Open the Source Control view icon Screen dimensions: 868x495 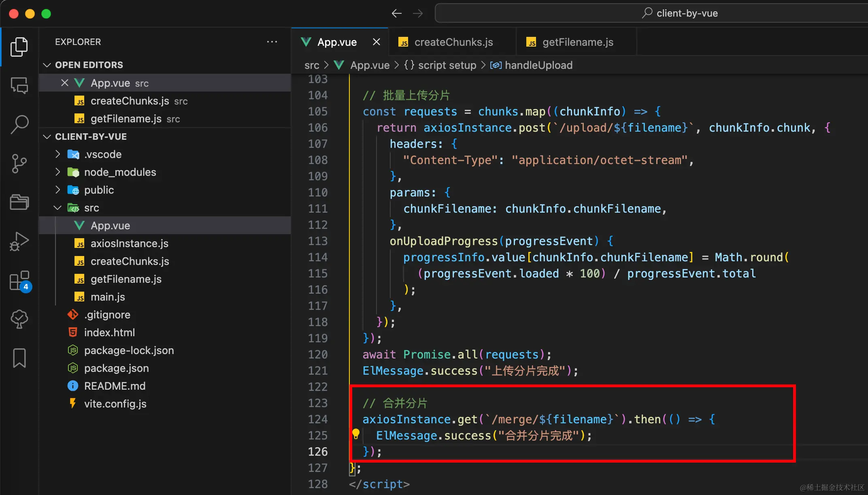coord(19,163)
